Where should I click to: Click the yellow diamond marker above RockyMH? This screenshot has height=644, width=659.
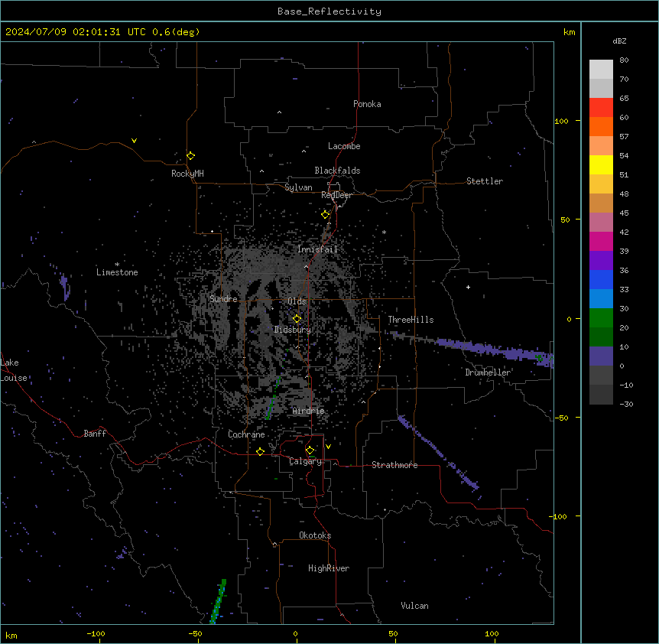(x=191, y=156)
